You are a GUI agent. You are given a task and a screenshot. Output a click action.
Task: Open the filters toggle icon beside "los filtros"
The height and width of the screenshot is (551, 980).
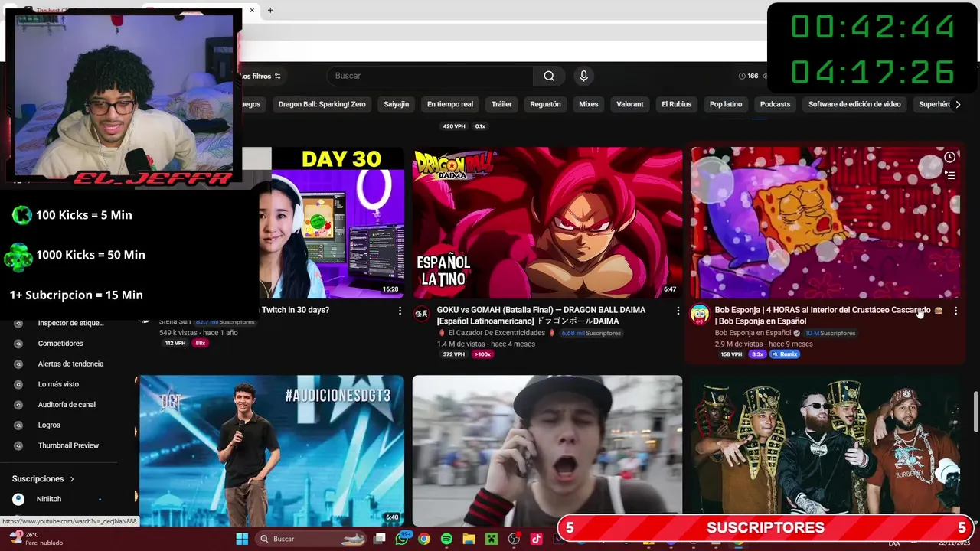click(277, 76)
